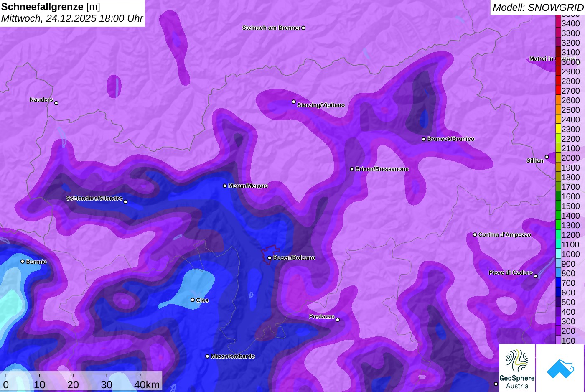585x392 pixels.
Task: Click the Mezzolombardo location marker
Action: (207, 356)
